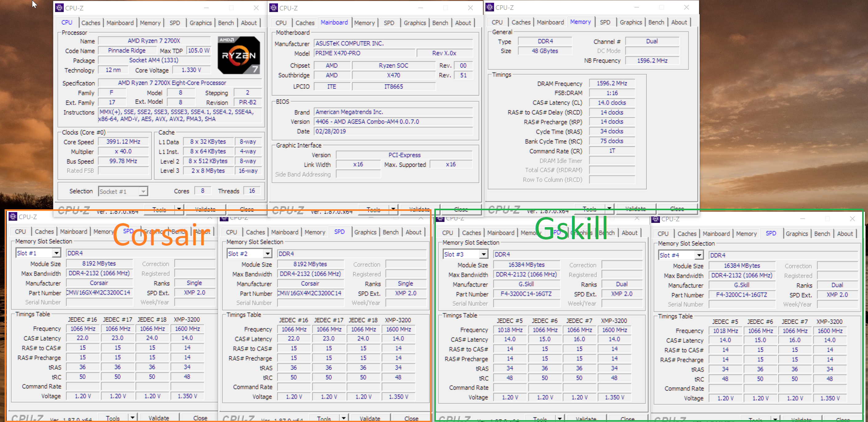Click the CPU-Z icon in Mainboard window title bar
Screen dimensions: 868x422
tap(274, 8)
